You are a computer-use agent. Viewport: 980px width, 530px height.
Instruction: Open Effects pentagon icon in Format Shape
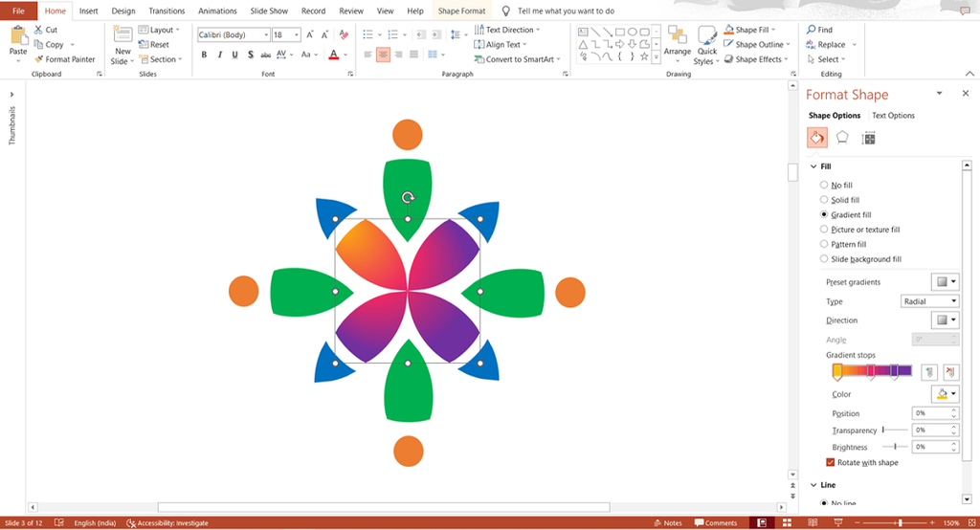[x=842, y=138]
